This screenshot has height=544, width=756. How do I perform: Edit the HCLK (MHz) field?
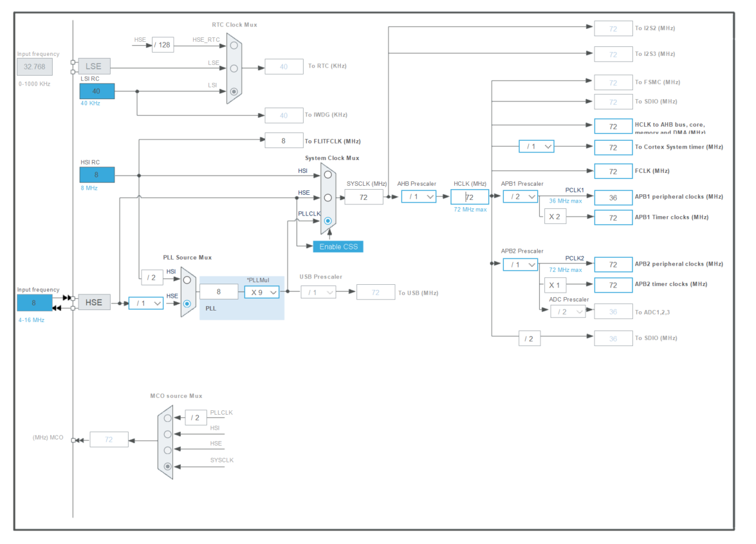470,197
